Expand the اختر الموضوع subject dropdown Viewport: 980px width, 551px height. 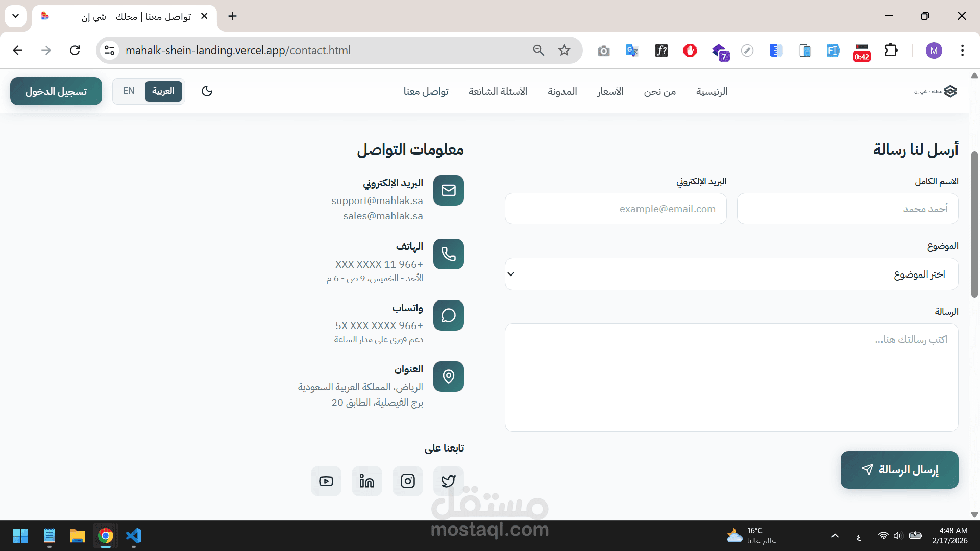pyautogui.click(x=731, y=274)
